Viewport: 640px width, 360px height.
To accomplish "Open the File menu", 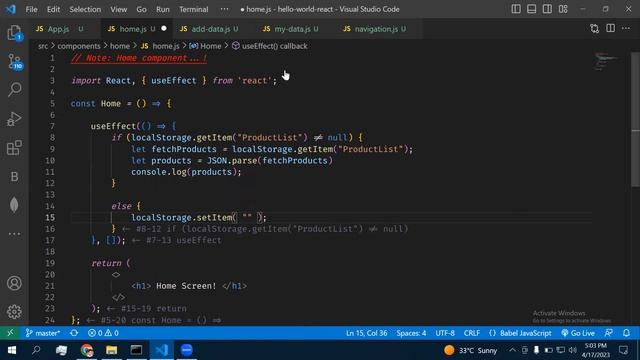I will point(31,9).
